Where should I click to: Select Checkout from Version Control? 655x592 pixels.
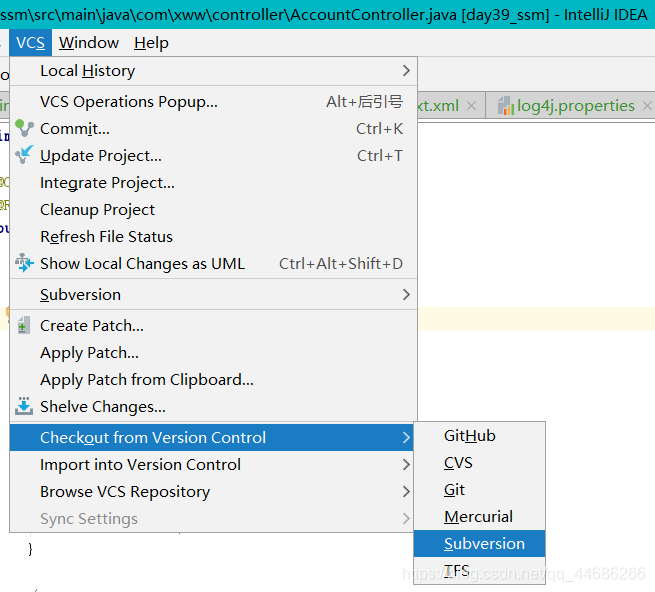pos(212,437)
